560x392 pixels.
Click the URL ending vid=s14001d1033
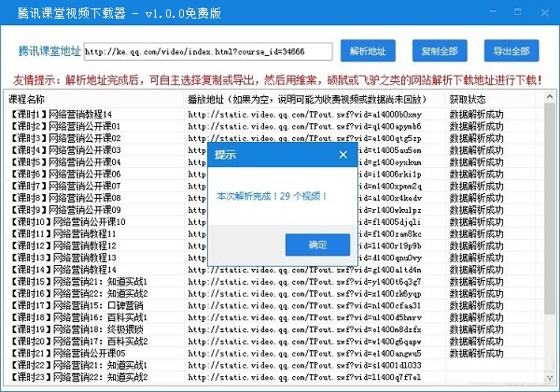coord(304,366)
